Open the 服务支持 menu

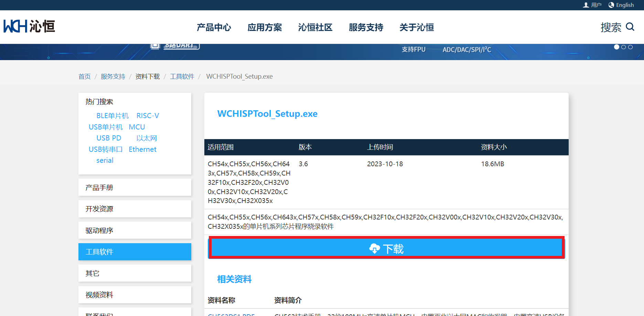(x=366, y=27)
